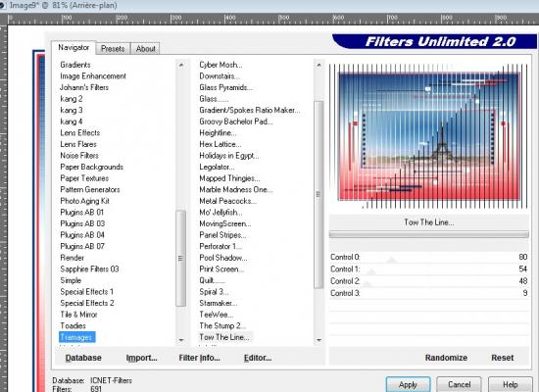Select Paper Textures category
Image resolution: width=539 pixels, height=392 pixels.
(84, 178)
